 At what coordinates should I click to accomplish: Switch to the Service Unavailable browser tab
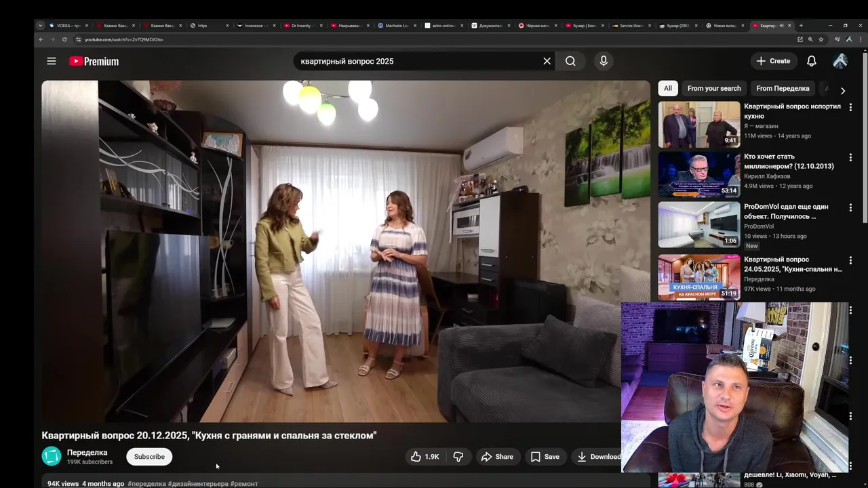point(631,26)
